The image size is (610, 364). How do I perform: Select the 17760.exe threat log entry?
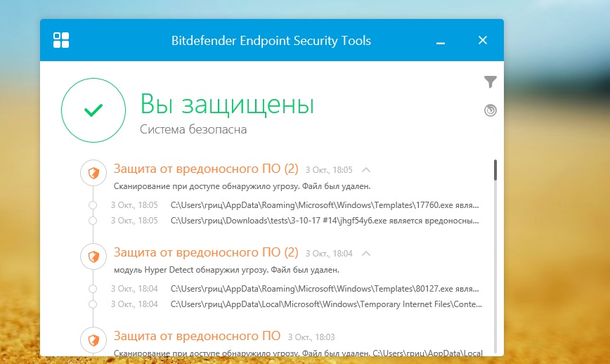pyautogui.click(x=325, y=205)
